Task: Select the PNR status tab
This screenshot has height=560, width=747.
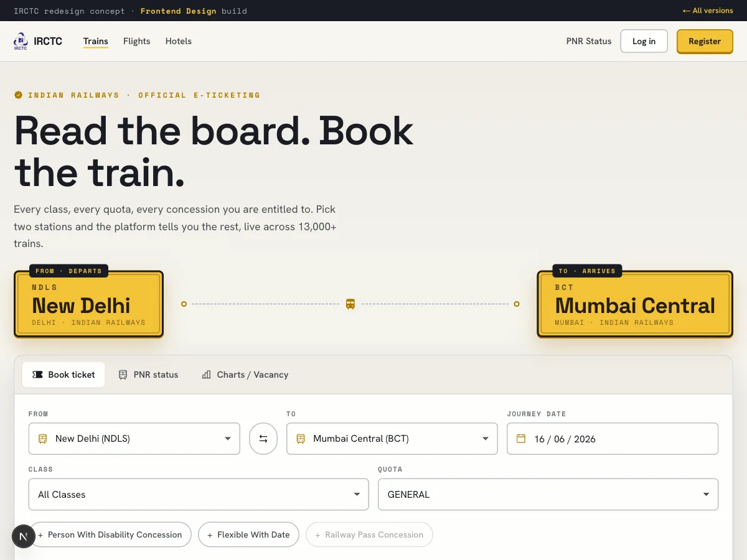Action: coord(148,375)
